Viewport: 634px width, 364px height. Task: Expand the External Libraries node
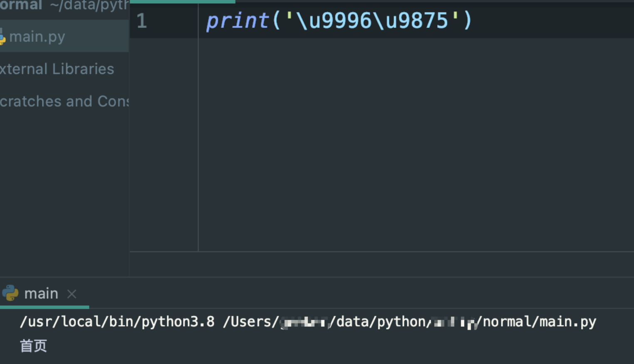click(x=57, y=69)
